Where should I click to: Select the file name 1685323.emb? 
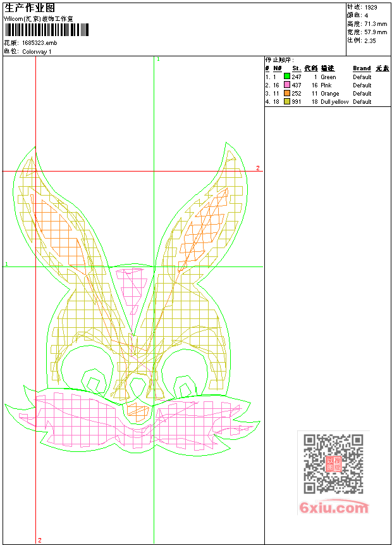40,43
